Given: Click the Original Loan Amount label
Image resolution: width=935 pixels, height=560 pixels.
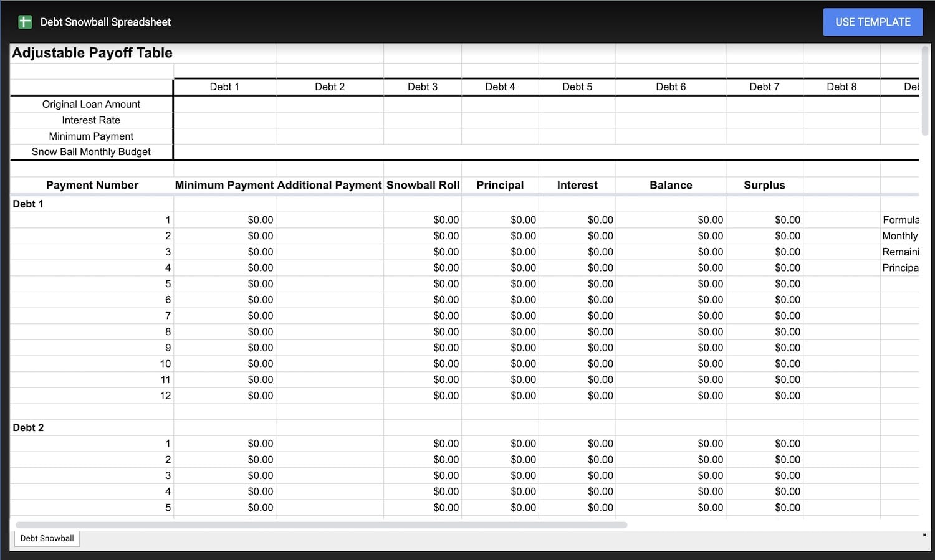Looking at the screenshot, I should pyautogui.click(x=91, y=104).
